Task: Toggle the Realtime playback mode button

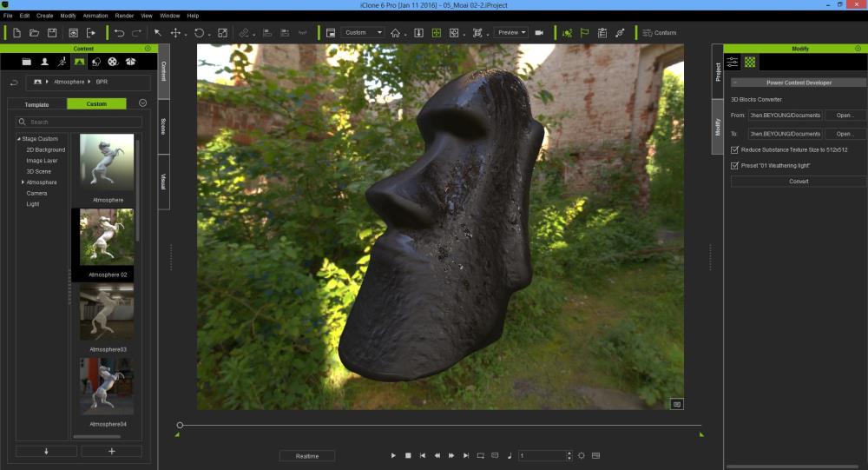Action: click(x=307, y=455)
